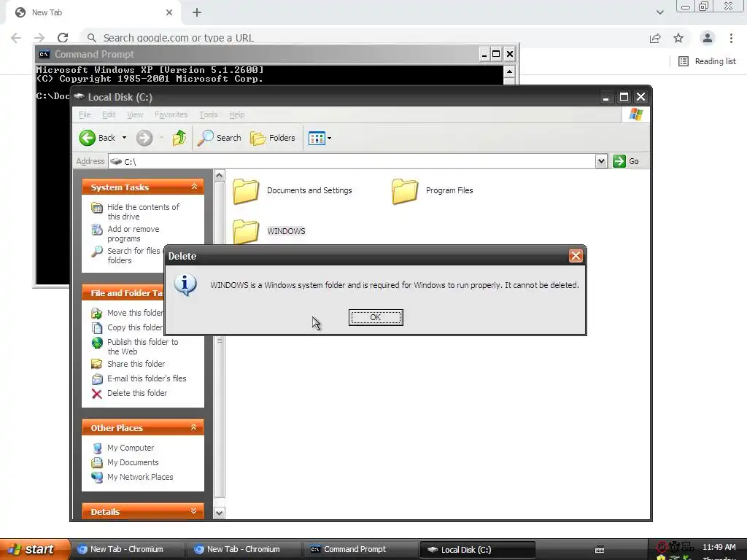The width and height of the screenshot is (747, 560).
Task: Open the Favorites menu
Action: (171, 114)
